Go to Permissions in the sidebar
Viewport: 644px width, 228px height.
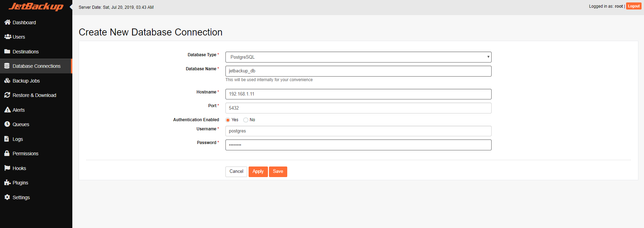(x=36, y=154)
